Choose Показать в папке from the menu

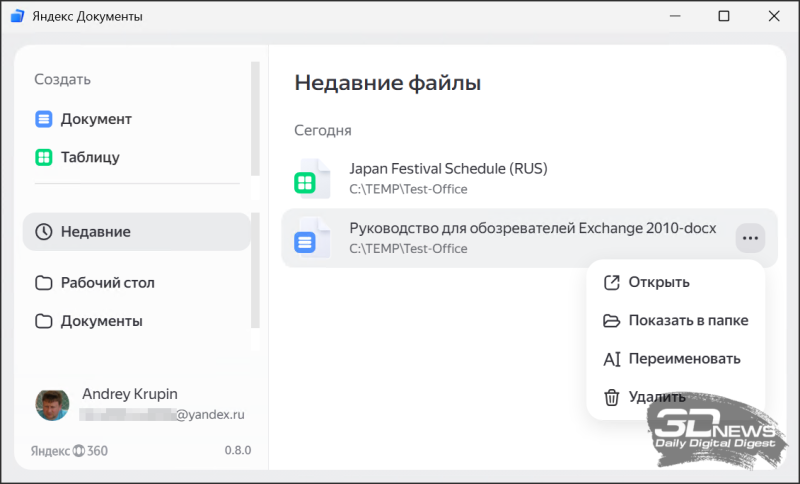(x=676, y=321)
